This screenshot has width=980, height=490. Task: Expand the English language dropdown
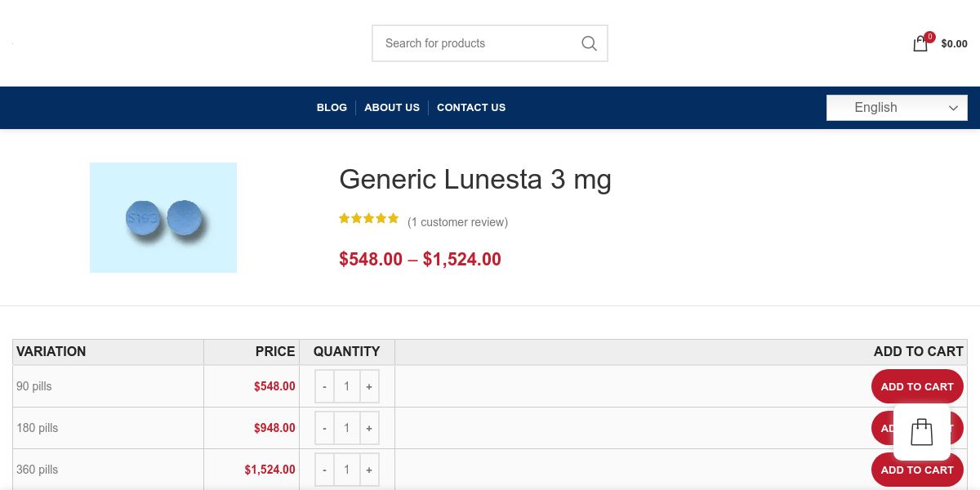897,108
